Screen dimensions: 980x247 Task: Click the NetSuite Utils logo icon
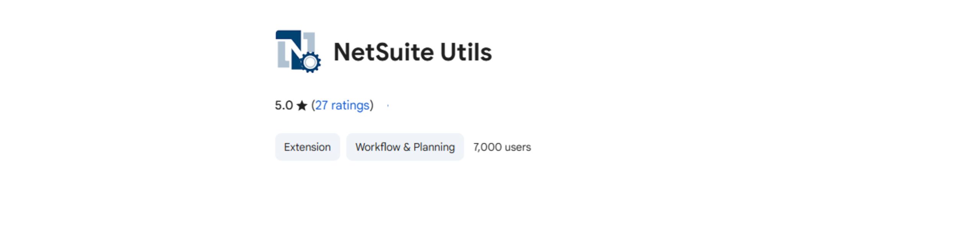[x=298, y=51]
